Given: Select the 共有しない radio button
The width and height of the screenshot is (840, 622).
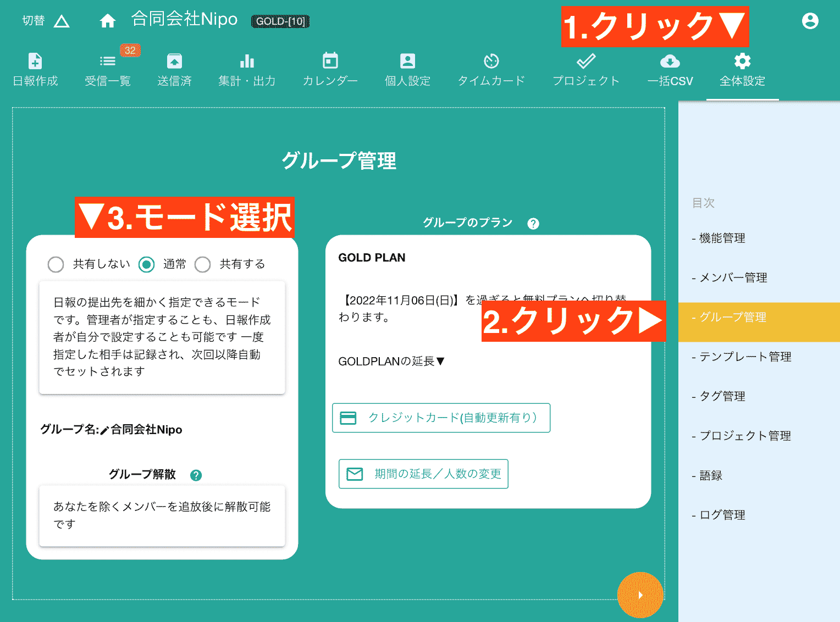Looking at the screenshot, I should 56,264.
